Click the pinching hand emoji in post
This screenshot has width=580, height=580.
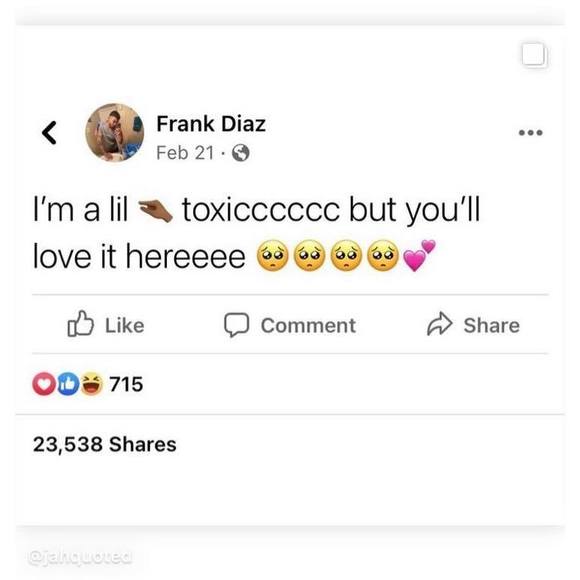point(155,211)
